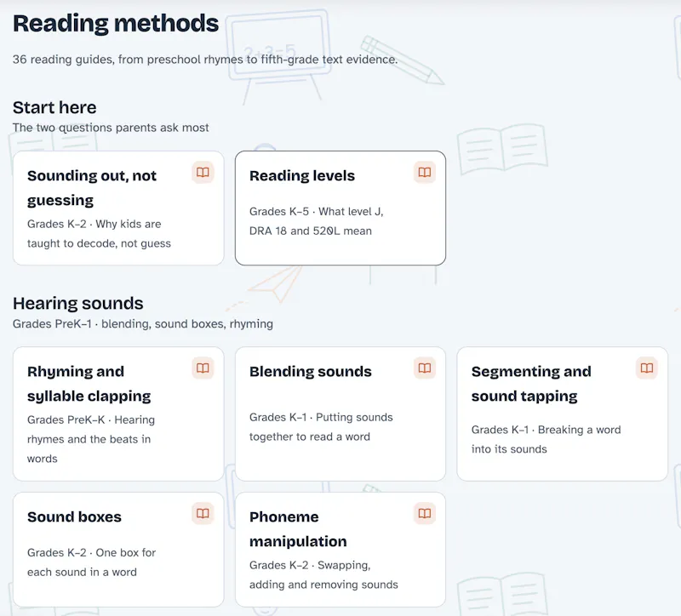Click the 'Hearing sounds' section heading

click(x=77, y=304)
